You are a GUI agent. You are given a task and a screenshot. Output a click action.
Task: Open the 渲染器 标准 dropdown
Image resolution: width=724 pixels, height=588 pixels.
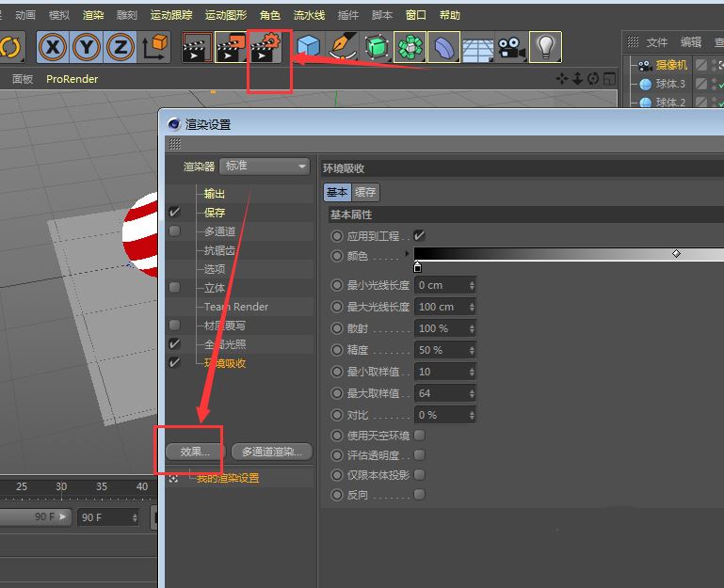point(265,167)
